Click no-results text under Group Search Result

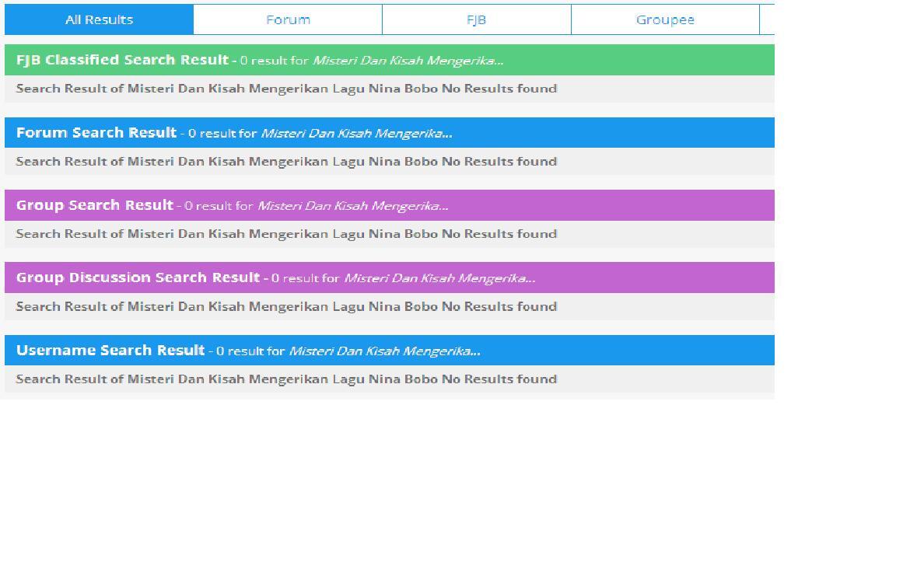point(286,234)
